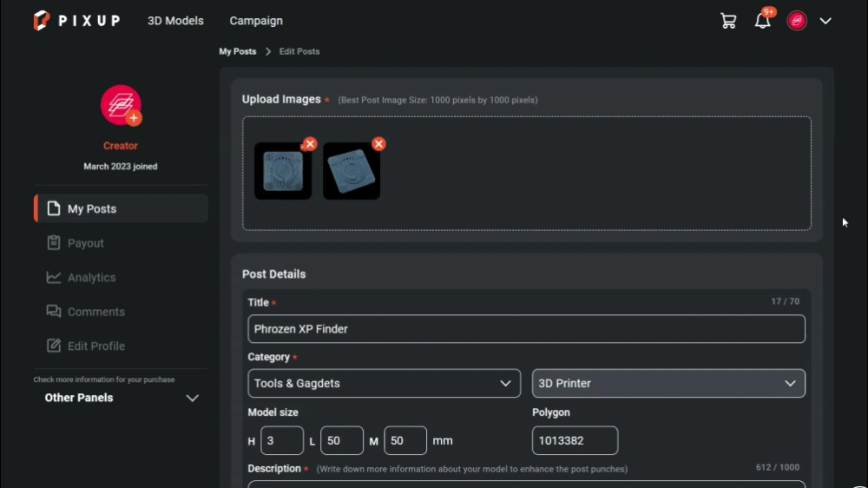Click the model length L field

341,440
